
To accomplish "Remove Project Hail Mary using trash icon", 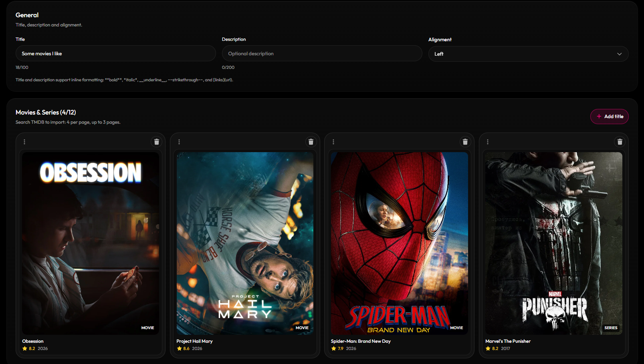I will [311, 142].
